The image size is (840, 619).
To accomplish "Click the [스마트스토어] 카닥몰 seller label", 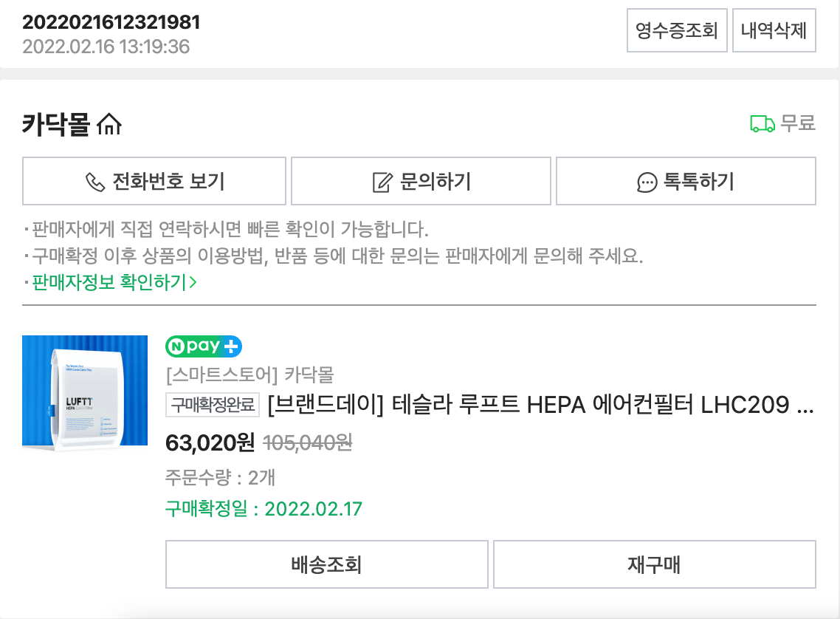I will click(x=249, y=374).
